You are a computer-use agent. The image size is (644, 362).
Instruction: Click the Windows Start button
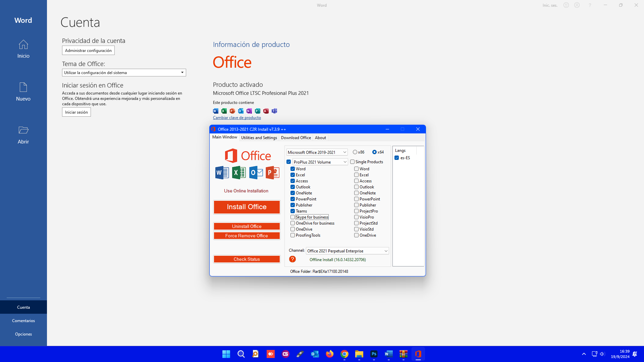(x=226, y=354)
